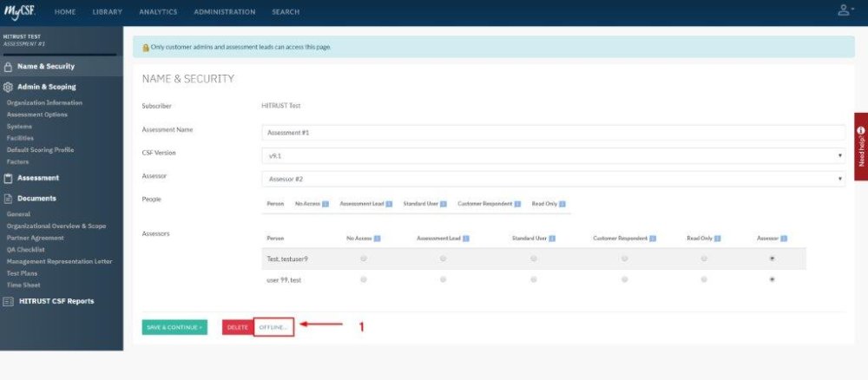Click the Documents page icon in sidebar
The height and width of the screenshot is (380, 868).
pyautogui.click(x=8, y=199)
